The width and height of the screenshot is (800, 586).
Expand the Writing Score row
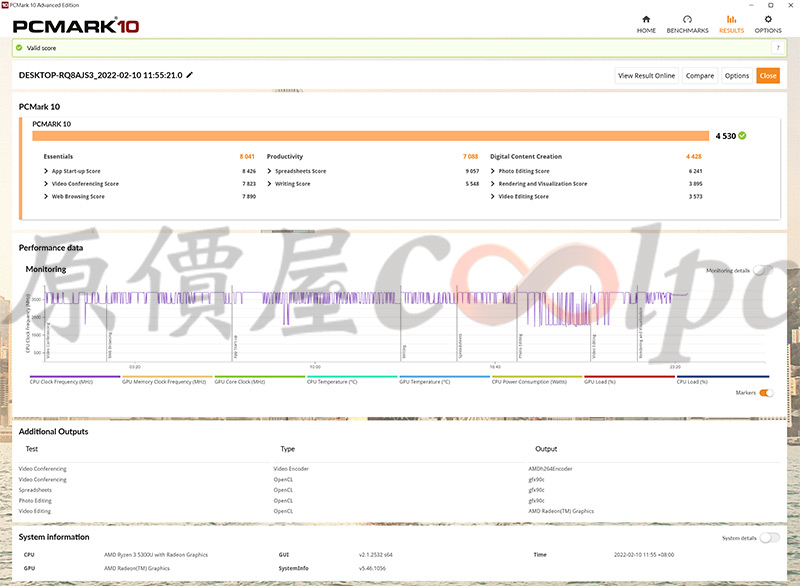(x=269, y=184)
